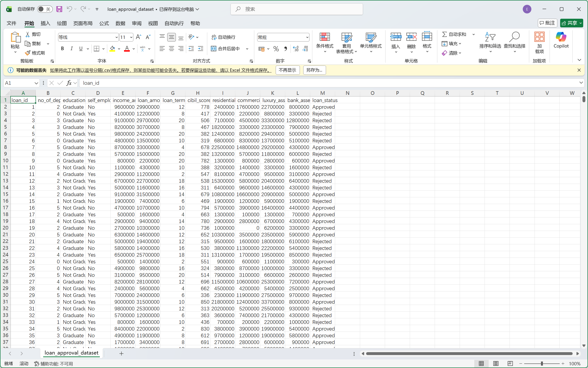Toggle the AutoSave switch
The image size is (588, 368).
45,9
